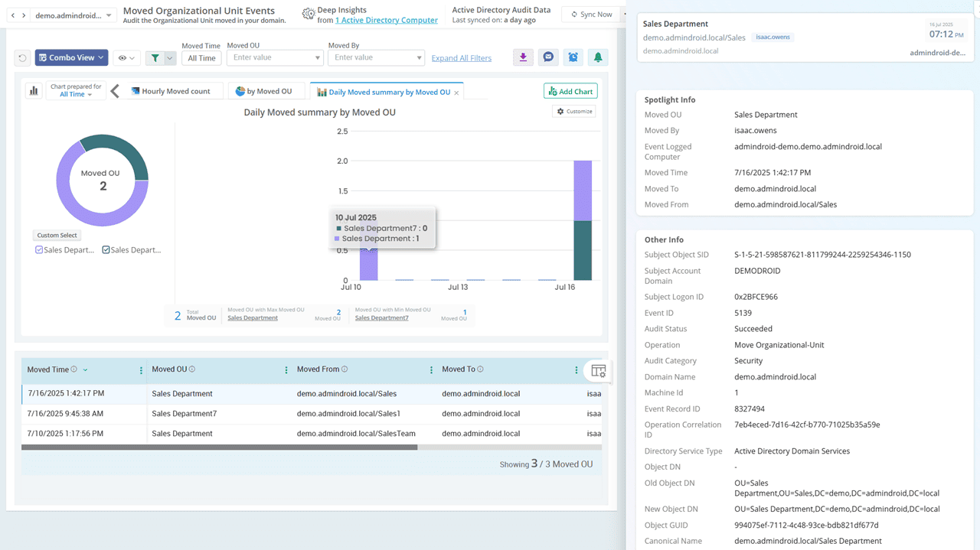The height and width of the screenshot is (550, 980).
Task: Uncheck the teal Sales Department7 legend checkbox
Action: (x=106, y=250)
